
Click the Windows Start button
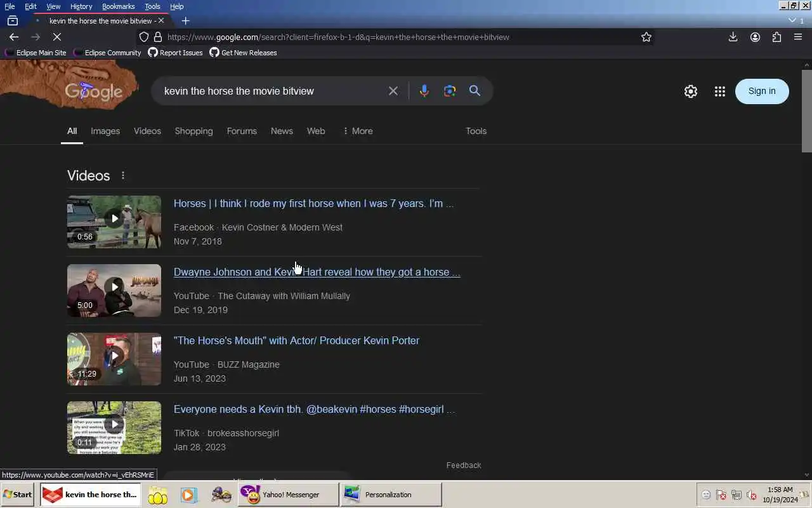coord(18,495)
